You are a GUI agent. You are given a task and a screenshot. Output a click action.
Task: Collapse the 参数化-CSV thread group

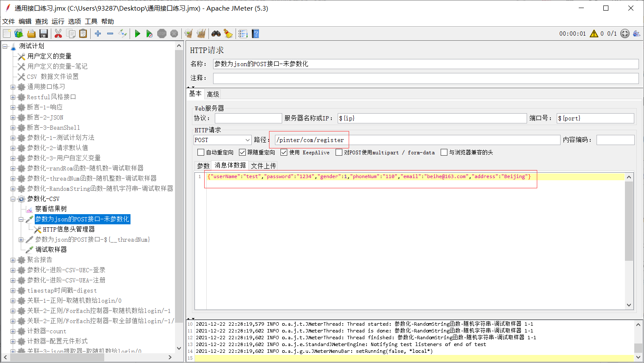pyautogui.click(x=13, y=199)
